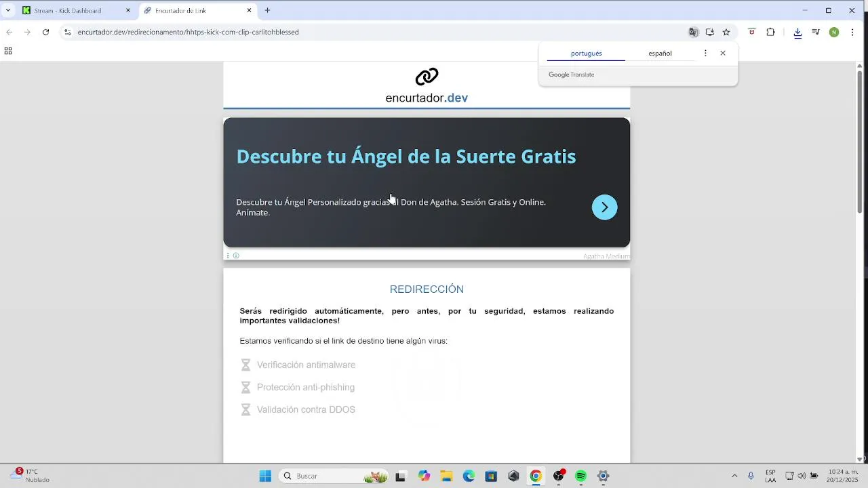Viewport: 868px width, 488px height.
Task: Click the install app icon in address bar
Action: tap(710, 32)
